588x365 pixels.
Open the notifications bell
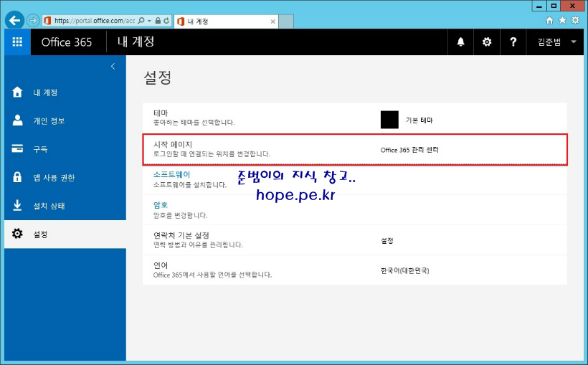[x=460, y=42]
